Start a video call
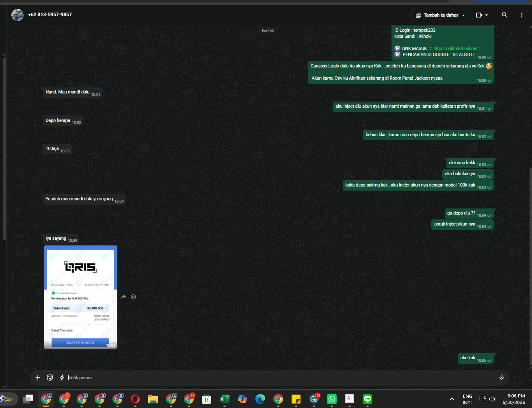Screen dimensions: 532x408 (479, 15)
